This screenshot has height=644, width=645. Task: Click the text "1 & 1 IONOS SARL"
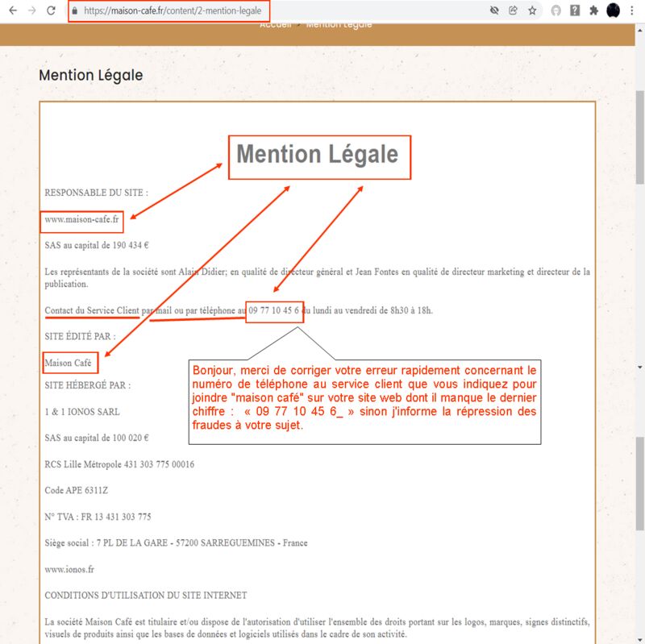(x=82, y=412)
